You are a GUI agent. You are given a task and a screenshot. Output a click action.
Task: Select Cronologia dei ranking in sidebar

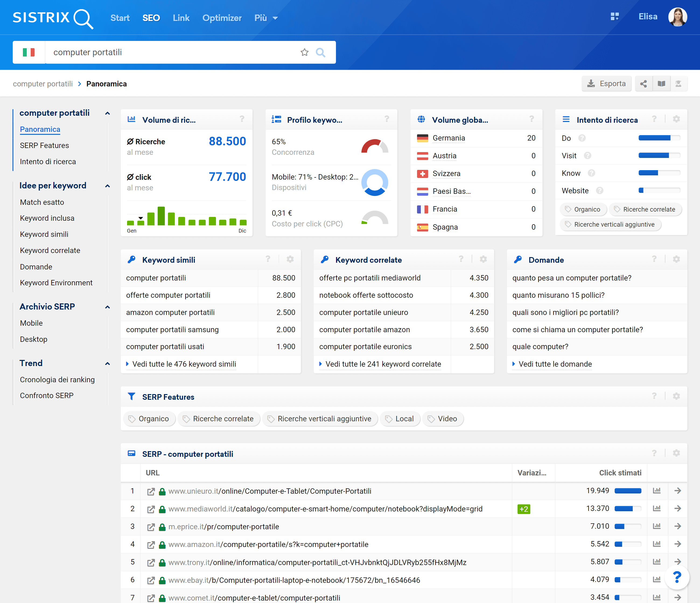click(x=57, y=380)
